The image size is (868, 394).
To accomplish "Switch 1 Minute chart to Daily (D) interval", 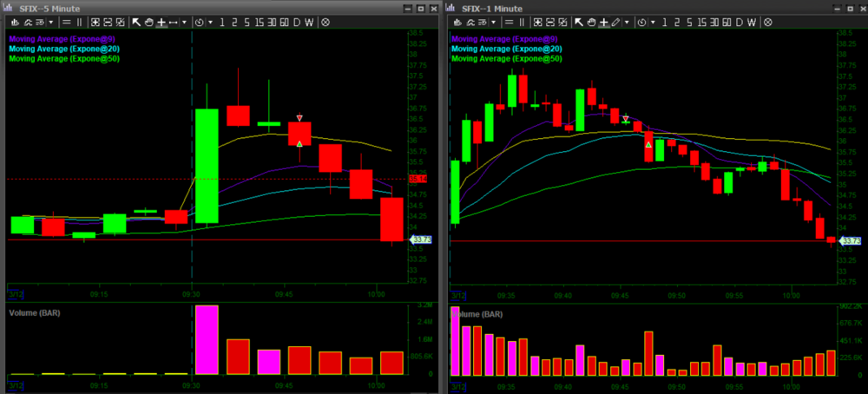I will tap(739, 22).
